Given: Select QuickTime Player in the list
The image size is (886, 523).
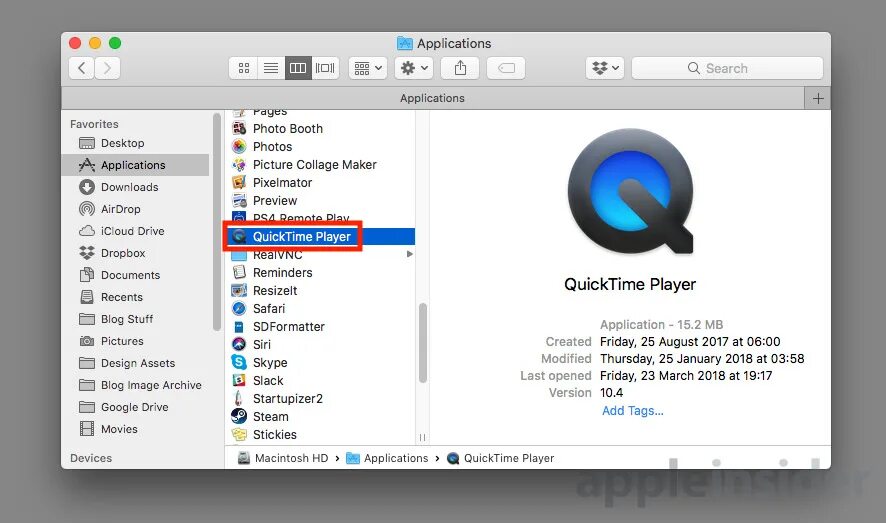Looking at the screenshot, I should pos(320,237).
